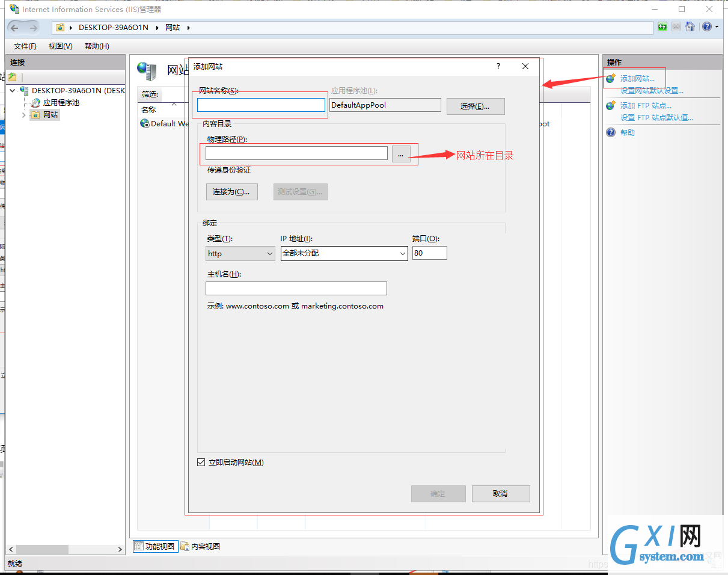Screen dimensions: 728x575
Task: Toggle the 立即启动网站 checkbox
Action: (201, 463)
